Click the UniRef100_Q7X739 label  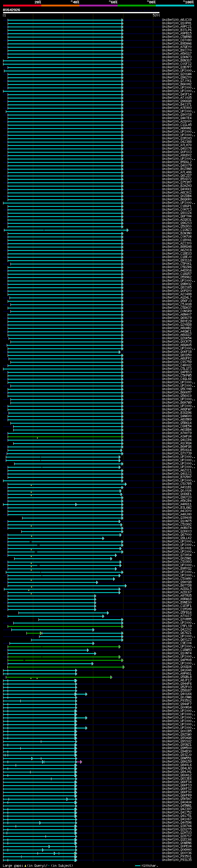tap(176, 454)
